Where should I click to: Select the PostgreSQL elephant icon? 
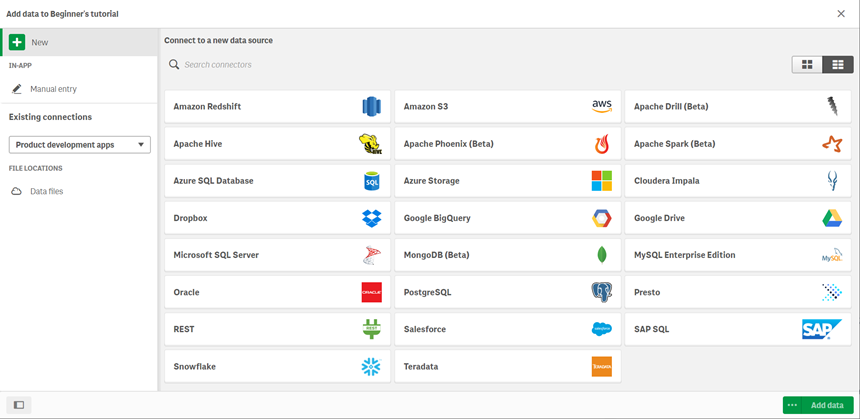[x=601, y=292]
